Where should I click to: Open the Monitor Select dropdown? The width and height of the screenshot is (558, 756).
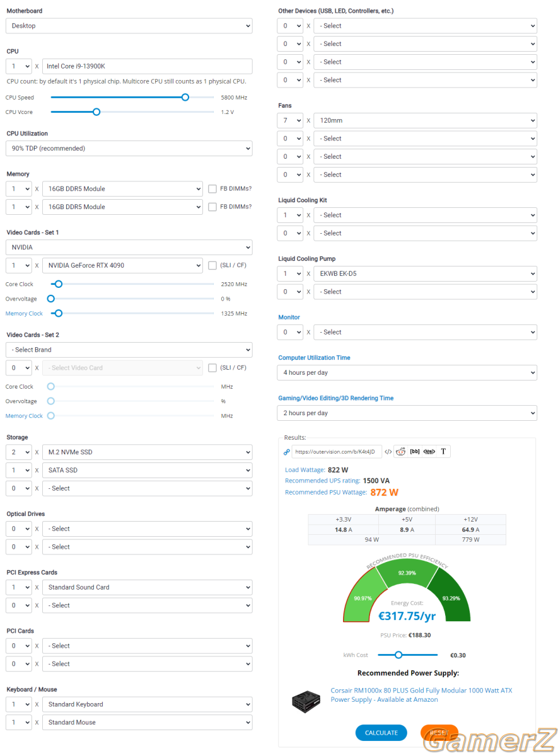pyautogui.click(x=425, y=332)
